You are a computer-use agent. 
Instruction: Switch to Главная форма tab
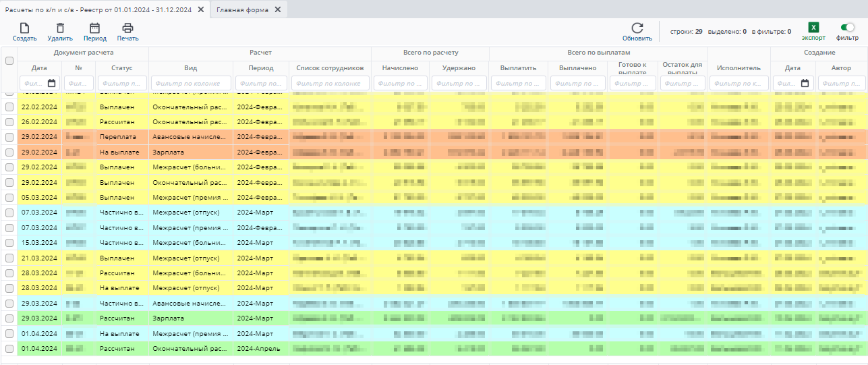click(x=242, y=9)
